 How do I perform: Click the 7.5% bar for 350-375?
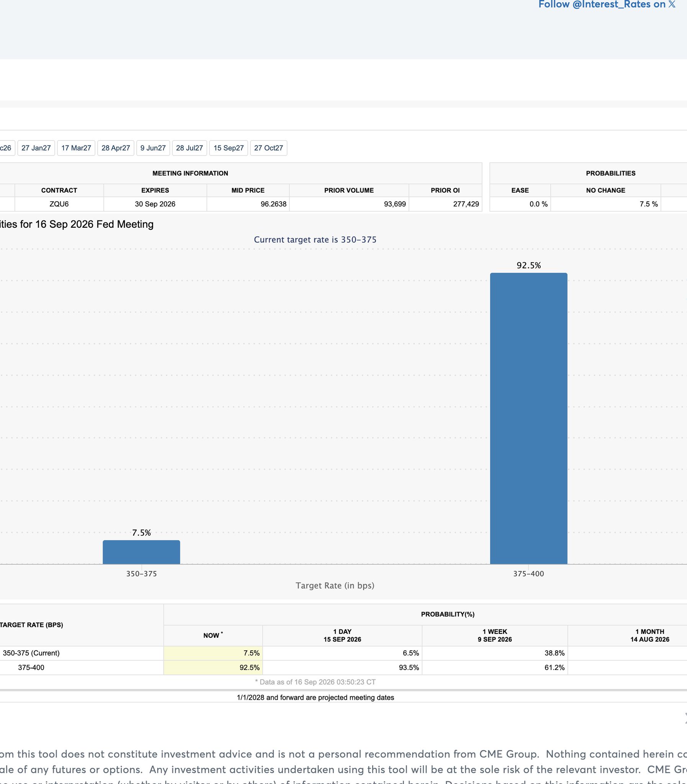(x=141, y=552)
